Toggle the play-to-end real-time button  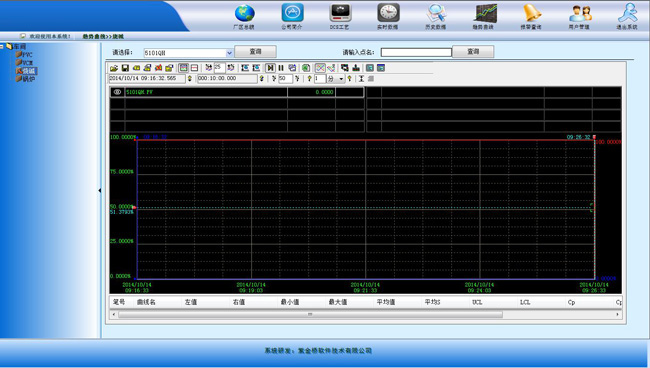coord(270,68)
